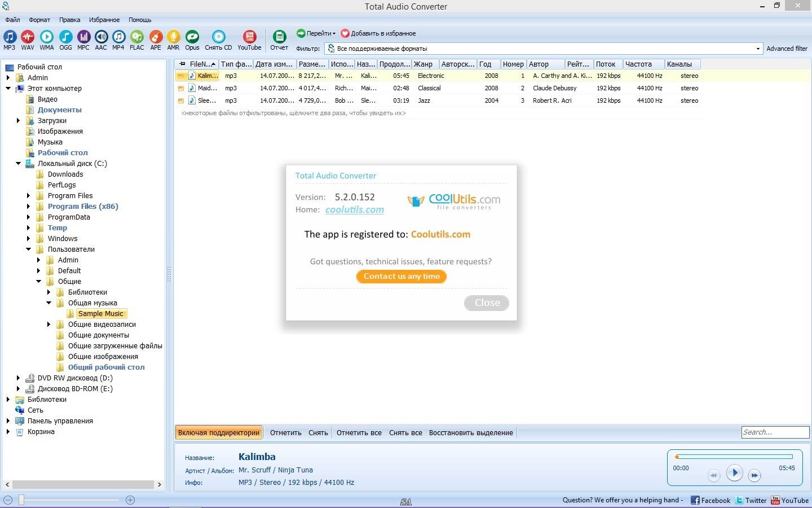Skip to previous track in player
The image size is (812, 508).
coord(714,475)
